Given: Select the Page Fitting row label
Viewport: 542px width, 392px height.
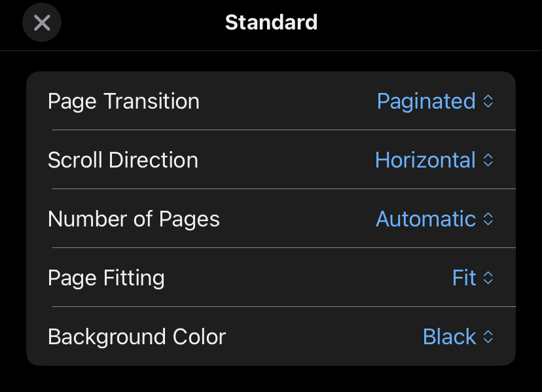Looking at the screenshot, I should point(106,278).
